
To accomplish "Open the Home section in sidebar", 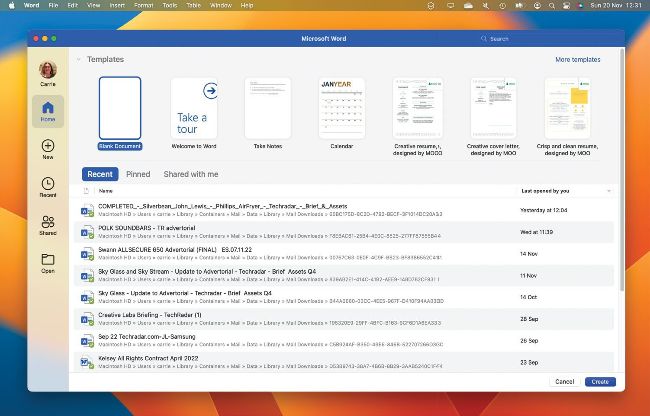I will (47, 111).
